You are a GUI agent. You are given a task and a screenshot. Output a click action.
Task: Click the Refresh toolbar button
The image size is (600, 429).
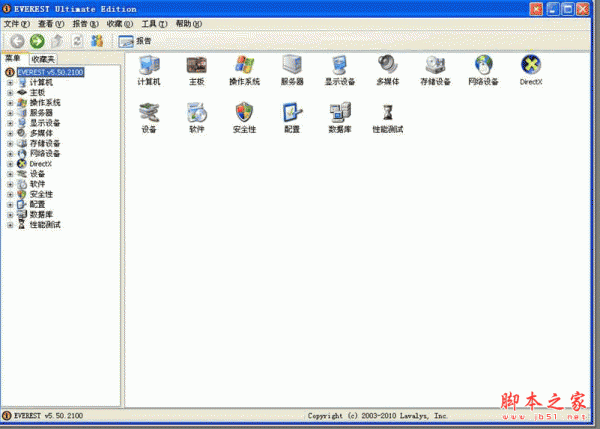tap(77, 41)
